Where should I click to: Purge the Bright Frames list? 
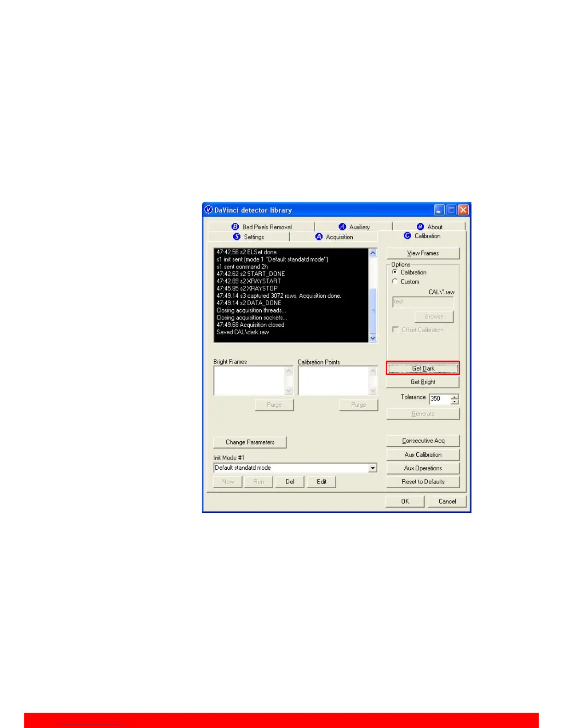tap(274, 405)
